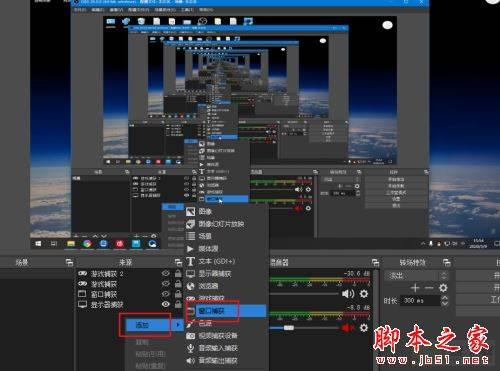Image resolution: width=500 pixels, height=371 pixels.
Task: Undock the 来源 sources panel
Action: click(x=178, y=263)
